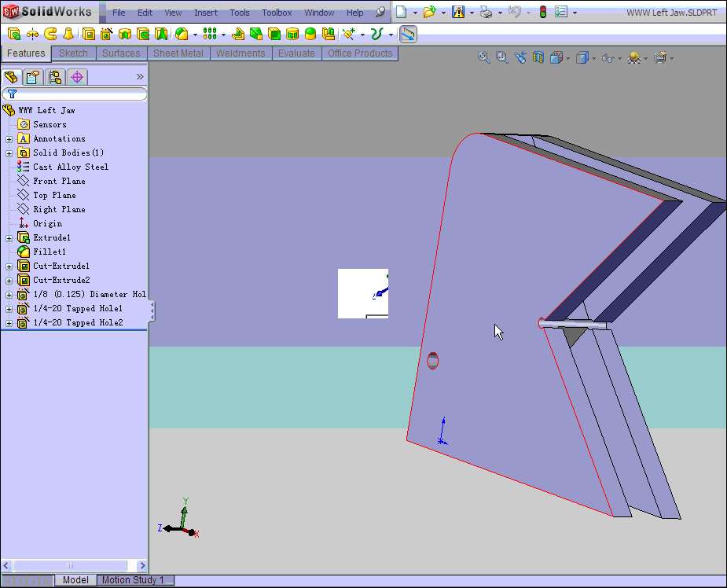
Task: Select the Dome feature tool
Action: coord(310,34)
